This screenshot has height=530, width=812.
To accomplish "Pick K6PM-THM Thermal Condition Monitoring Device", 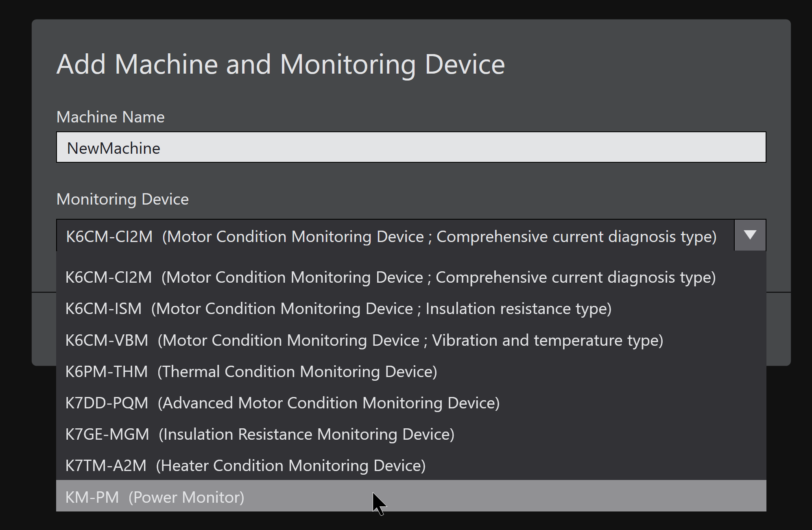I will click(x=251, y=371).
